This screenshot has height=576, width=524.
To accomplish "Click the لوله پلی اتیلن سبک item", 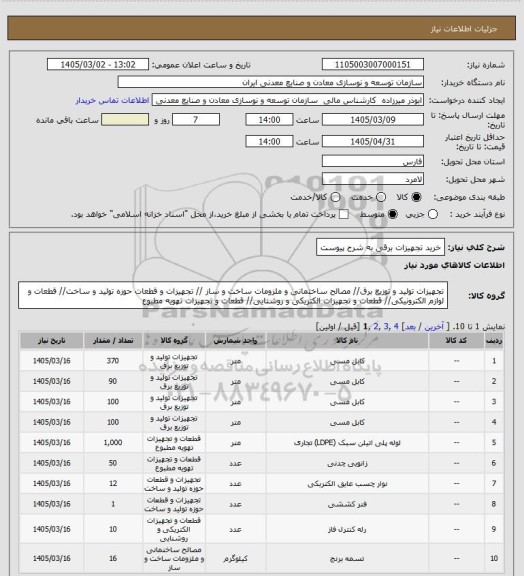I will coord(347,443).
